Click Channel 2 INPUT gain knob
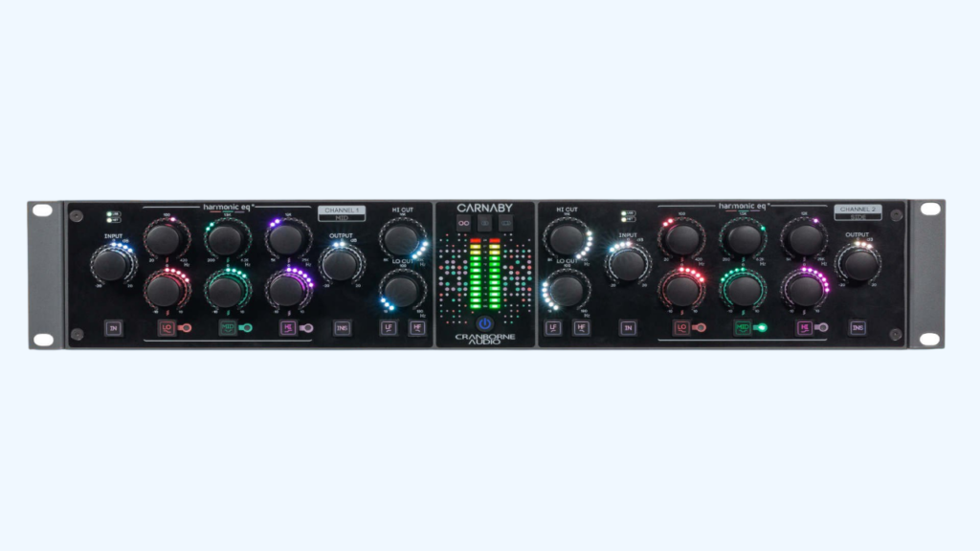 click(x=627, y=264)
